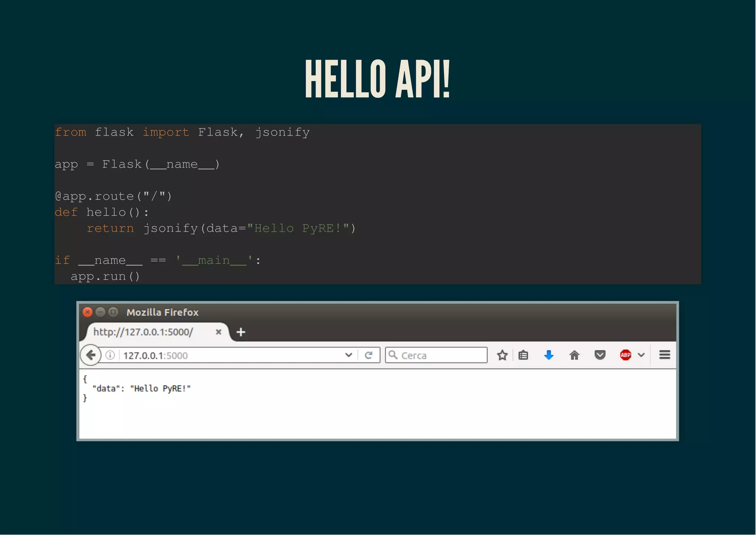
Task: Click the 'from flask import Flask, jsonify' line
Action: tap(182, 132)
